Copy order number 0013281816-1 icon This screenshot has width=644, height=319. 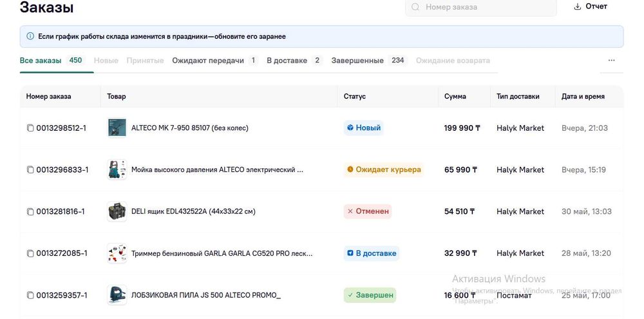click(30, 212)
